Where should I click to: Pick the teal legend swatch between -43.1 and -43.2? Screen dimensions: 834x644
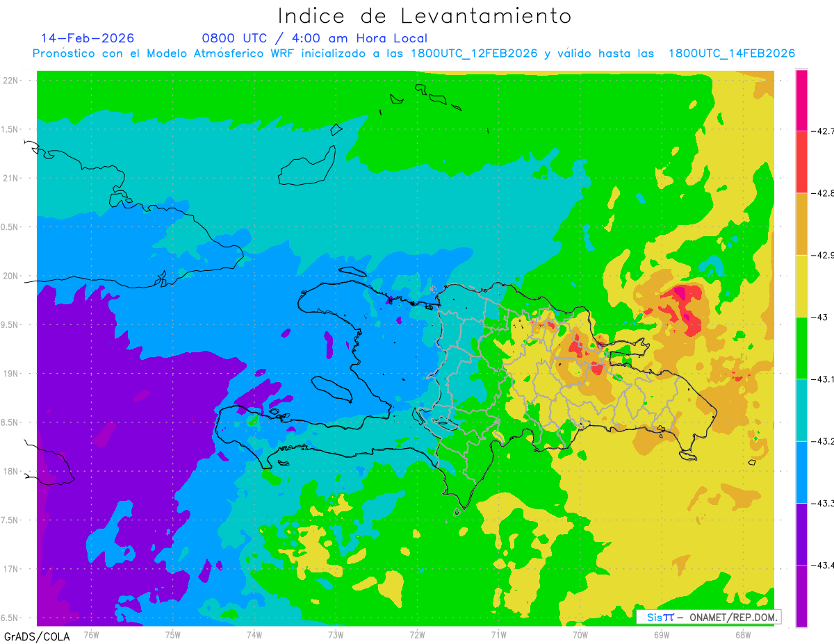pos(801,410)
